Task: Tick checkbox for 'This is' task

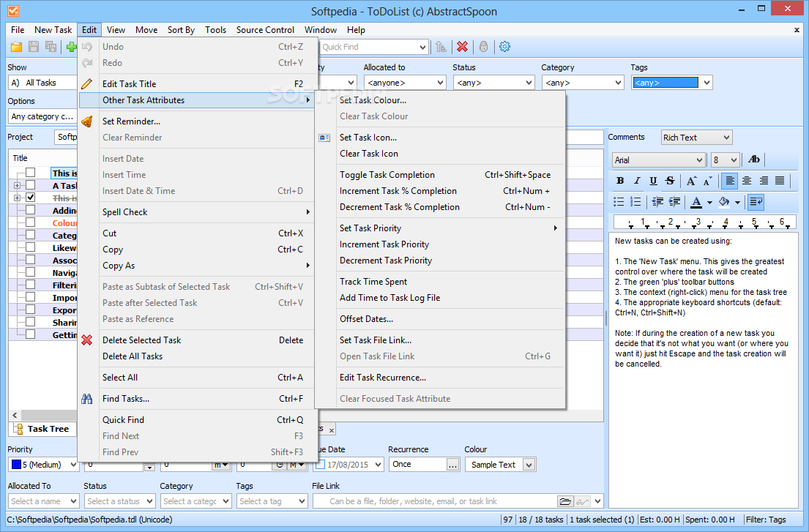Action: pyautogui.click(x=31, y=173)
